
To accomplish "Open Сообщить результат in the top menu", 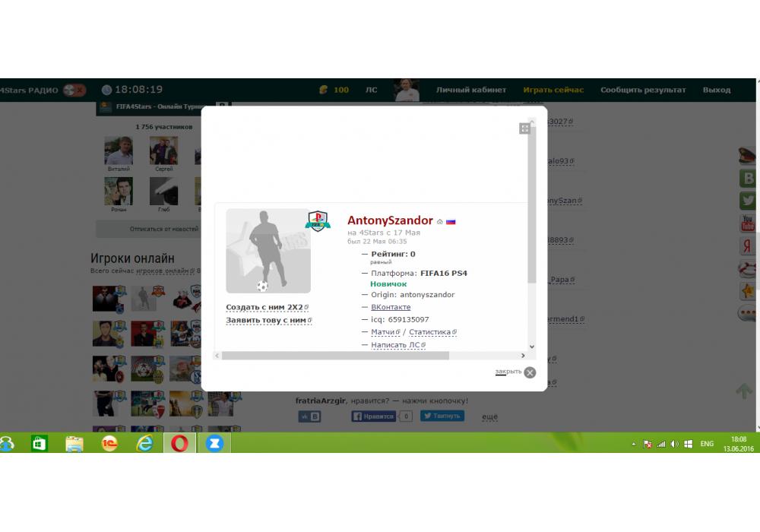I will [643, 90].
